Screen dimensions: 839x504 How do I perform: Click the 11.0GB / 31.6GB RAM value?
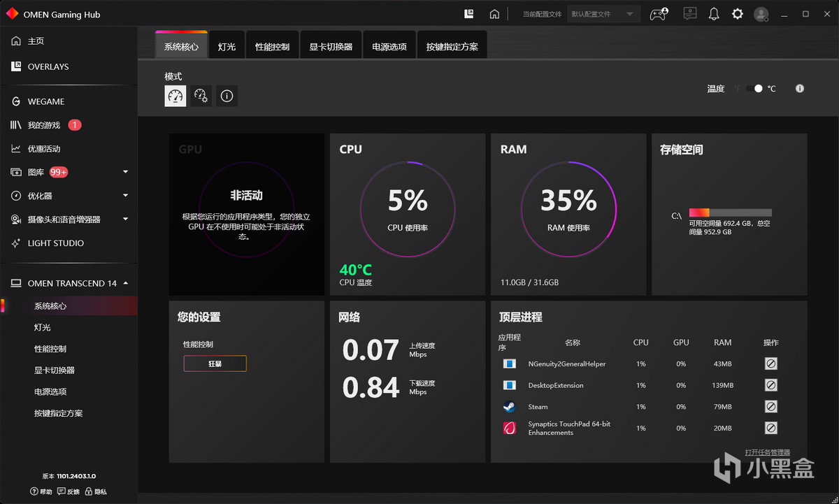pyautogui.click(x=529, y=282)
